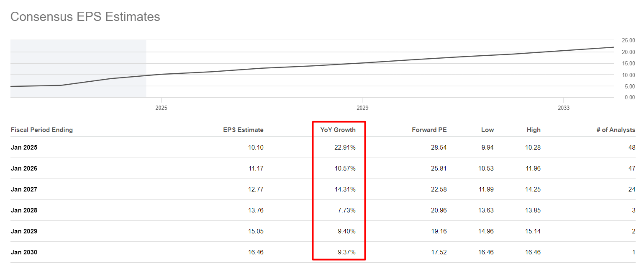Image resolution: width=644 pixels, height=264 pixels.
Task: Click the Jan 2028 fiscal period
Action: click(x=24, y=210)
